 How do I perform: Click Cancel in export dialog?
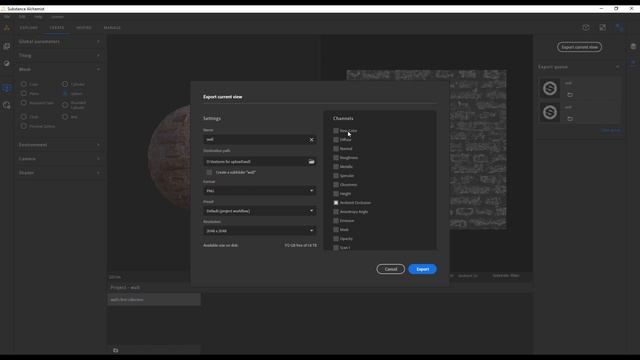(x=391, y=269)
